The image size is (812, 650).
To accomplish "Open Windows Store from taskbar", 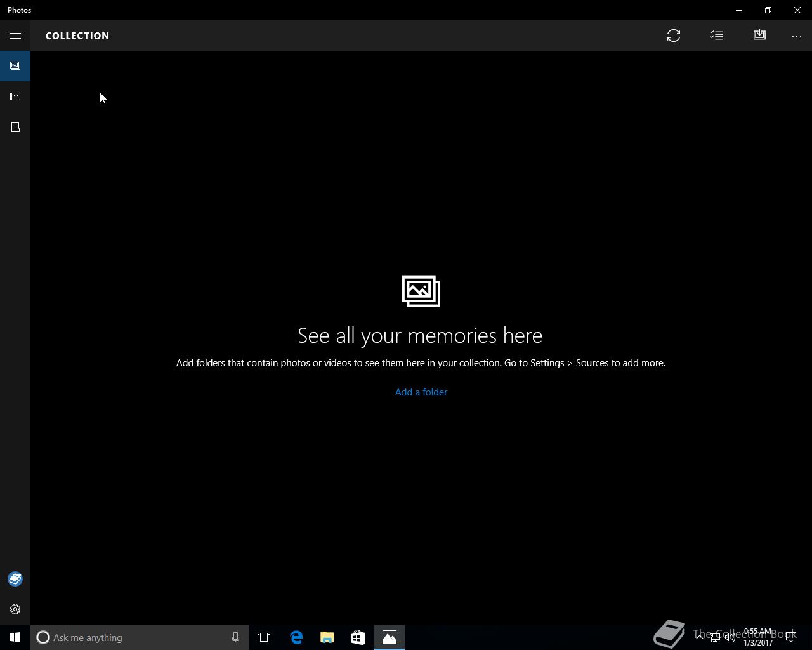I will pyautogui.click(x=358, y=637).
